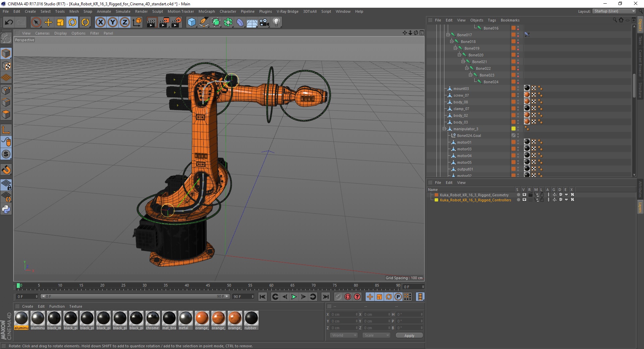The image size is (644, 349).
Task: Collapse the Bone018 tree node
Action: (451, 41)
